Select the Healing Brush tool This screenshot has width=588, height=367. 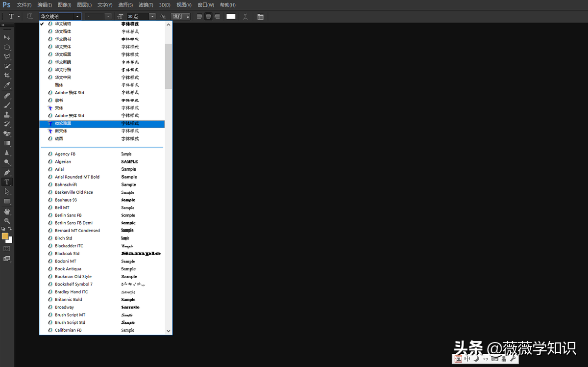7,96
